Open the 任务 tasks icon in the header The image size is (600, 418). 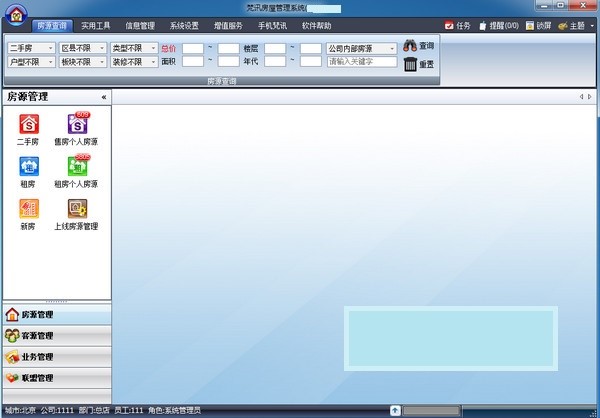tap(456, 25)
